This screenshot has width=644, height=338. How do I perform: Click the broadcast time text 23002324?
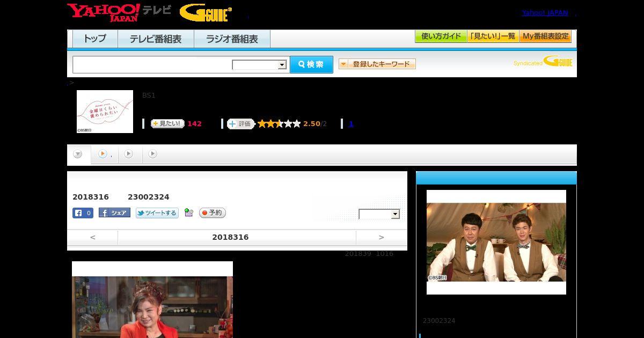pos(149,197)
